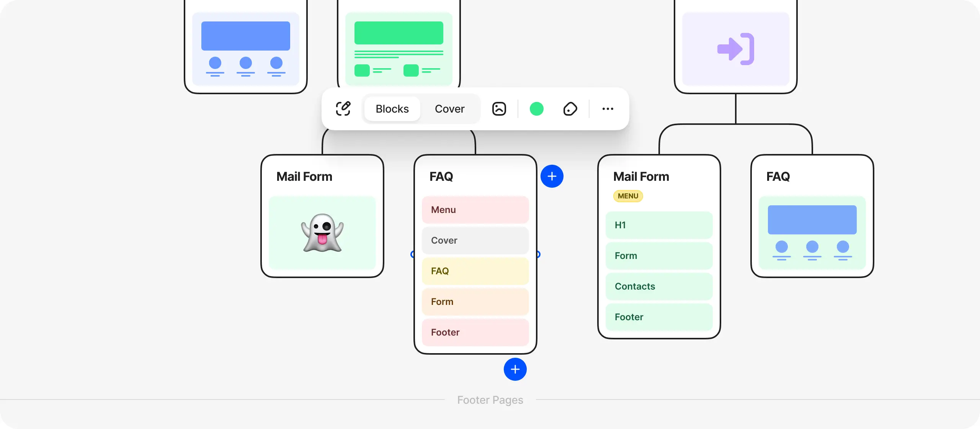Expand the Footer block in left FAQ card
Image resolution: width=980 pixels, height=429 pixels.
pos(475,332)
